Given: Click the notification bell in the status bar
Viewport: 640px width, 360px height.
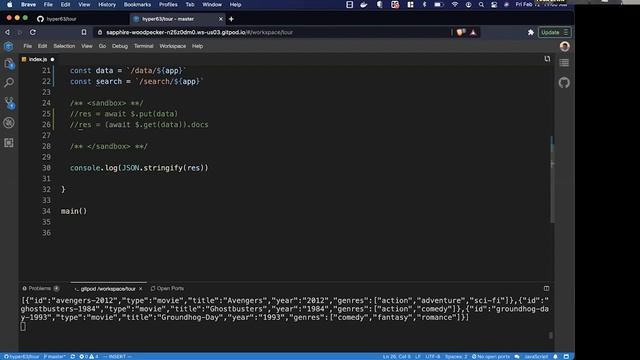Looking at the screenshot, I should point(555,356).
